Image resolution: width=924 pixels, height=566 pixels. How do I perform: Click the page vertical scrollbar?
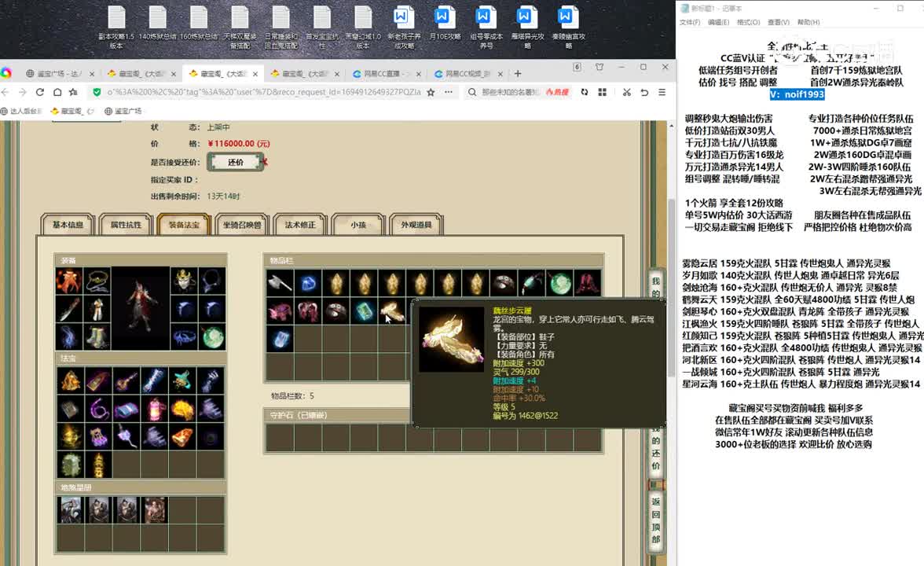[671, 289]
